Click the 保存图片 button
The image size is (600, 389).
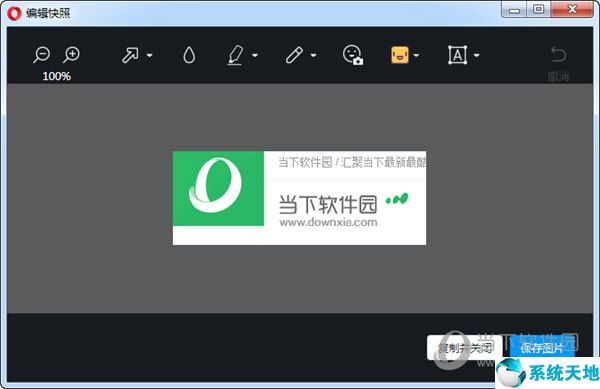coord(542,347)
